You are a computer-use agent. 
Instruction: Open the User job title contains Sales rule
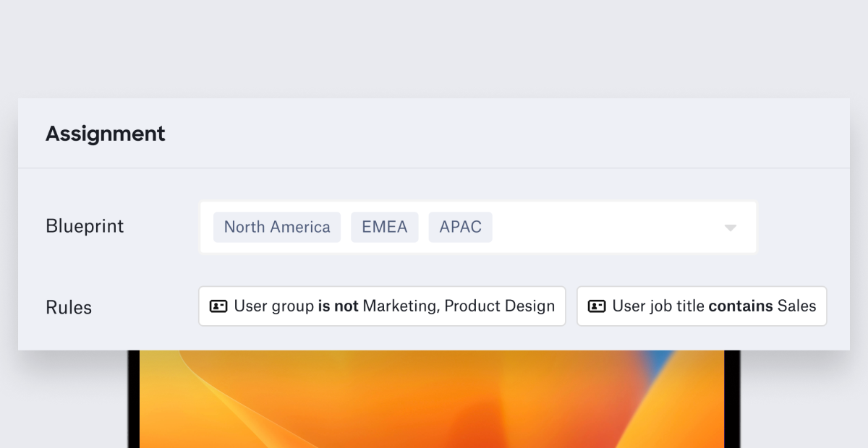point(701,306)
